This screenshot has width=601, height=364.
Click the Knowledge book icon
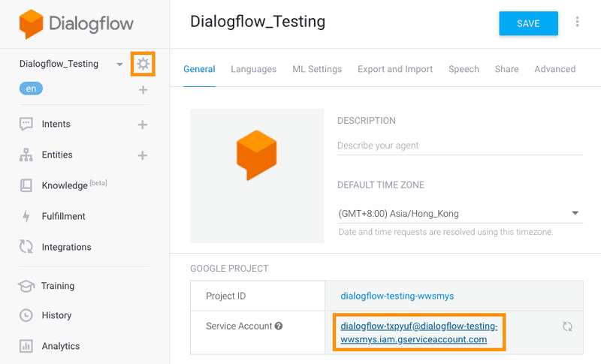26,185
